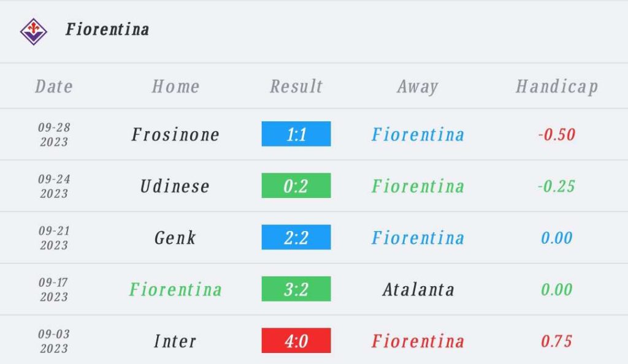The height and width of the screenshot is (364, 628).
Task: Click the 09-17 2023 match date
Action: coord(54,290)
